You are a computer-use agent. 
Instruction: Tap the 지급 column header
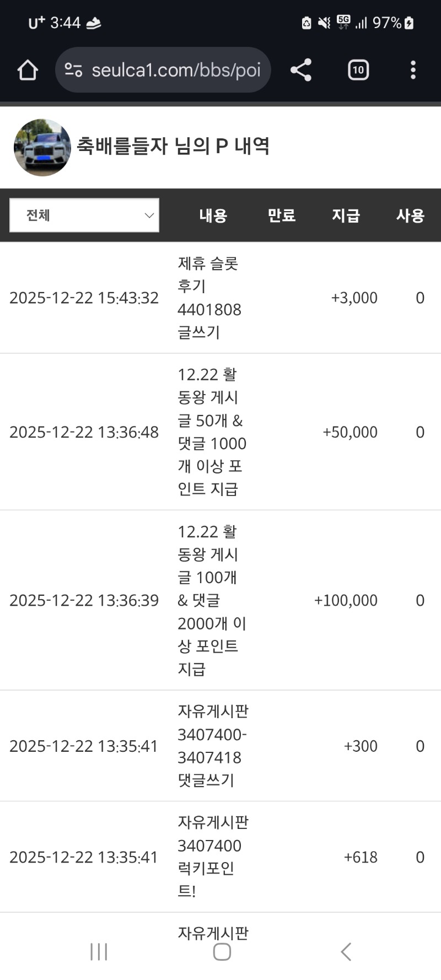pyautogui.click(x=346, y=215)
